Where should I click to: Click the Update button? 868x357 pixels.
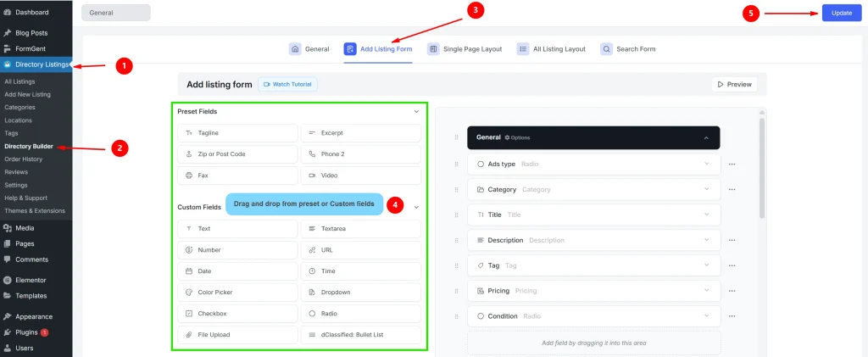tap(842, 13)
